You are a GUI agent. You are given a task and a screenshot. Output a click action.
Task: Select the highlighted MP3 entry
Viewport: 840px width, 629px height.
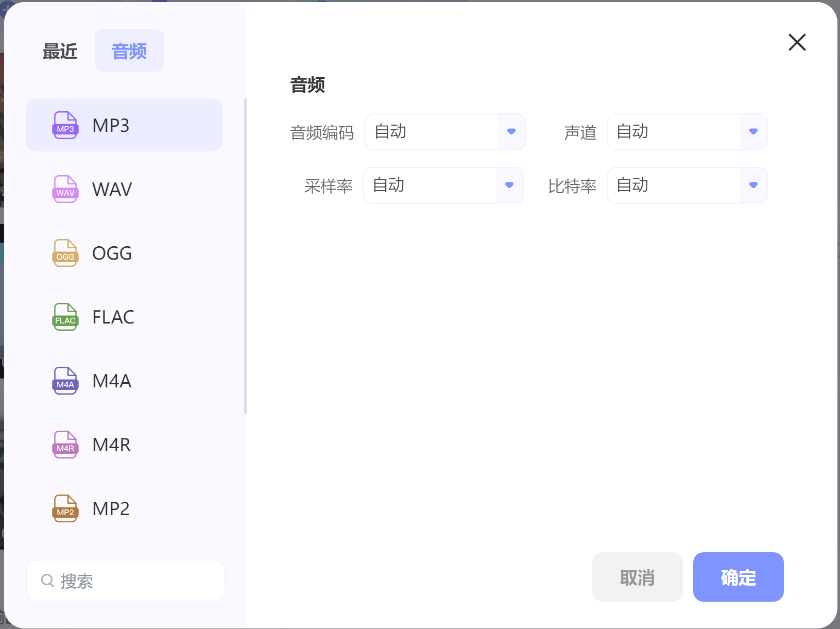click(x=124, y=125)
